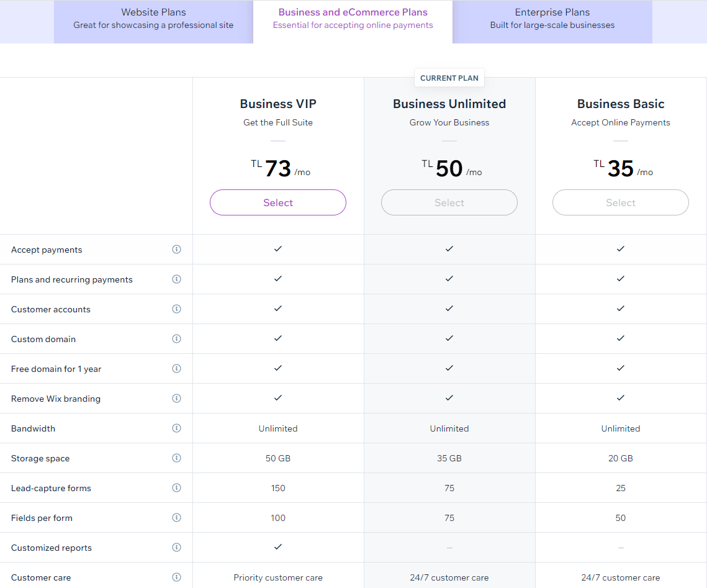Show info about Custom domain
The width and height of the screenshot is (707, 588).
(x=176, y=339)
